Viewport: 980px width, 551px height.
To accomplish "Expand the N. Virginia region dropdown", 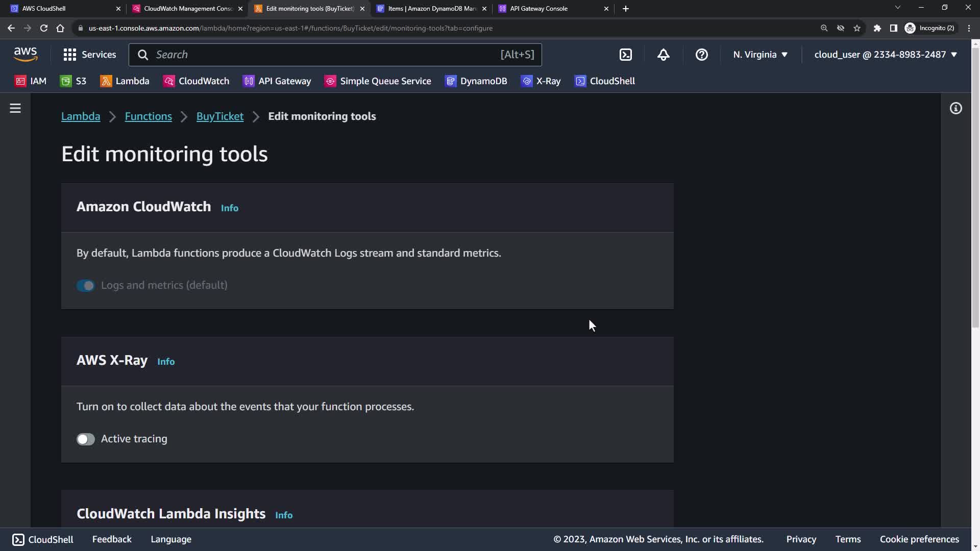I will (x=760, y=55).
